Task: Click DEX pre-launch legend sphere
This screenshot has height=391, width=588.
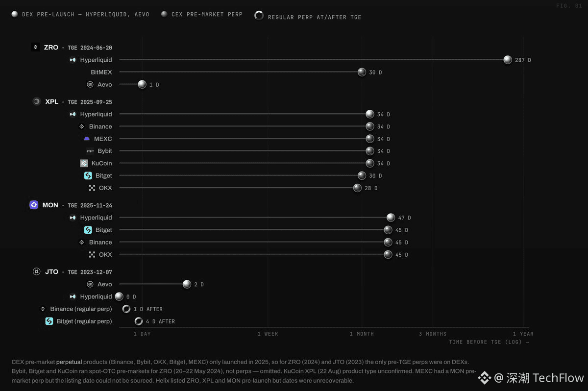Action: click(x=15, y=14)
